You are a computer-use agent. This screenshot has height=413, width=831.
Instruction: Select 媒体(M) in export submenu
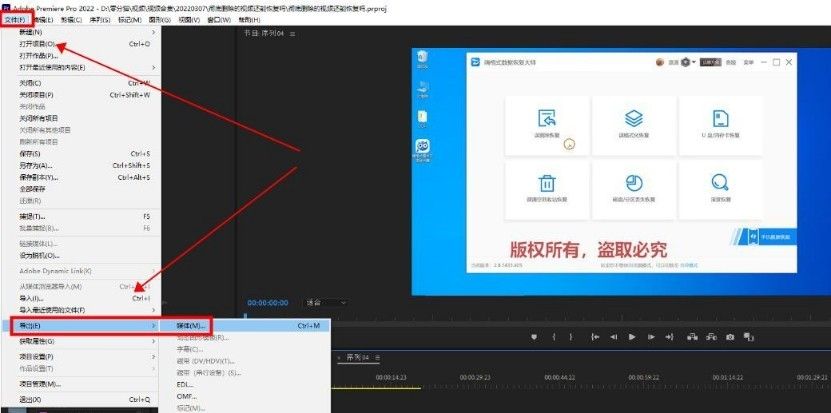pos(245,326)
